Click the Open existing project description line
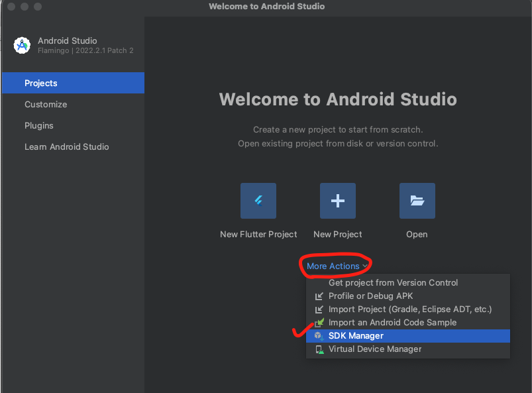532x393 pixels. point(338,144)
